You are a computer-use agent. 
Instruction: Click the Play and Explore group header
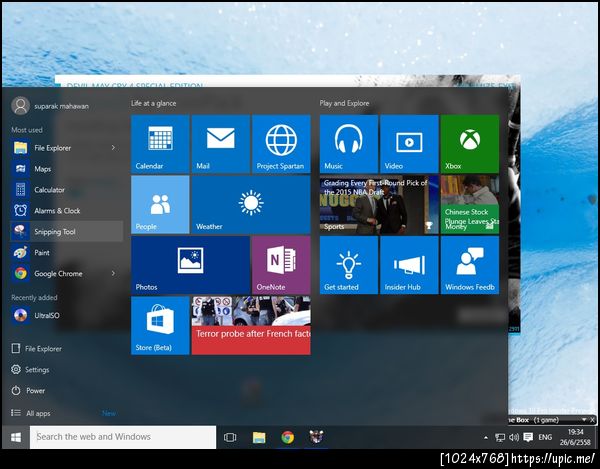(344, 103)
